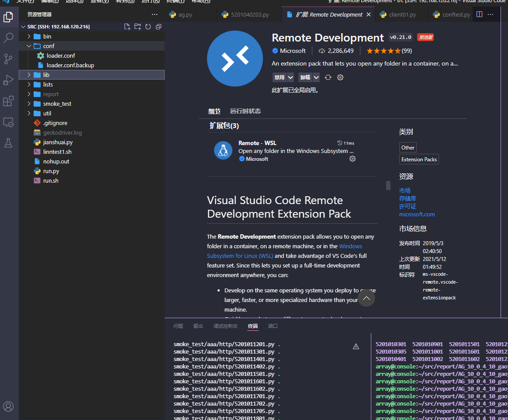Collapse the conf folder

point(29,46)
